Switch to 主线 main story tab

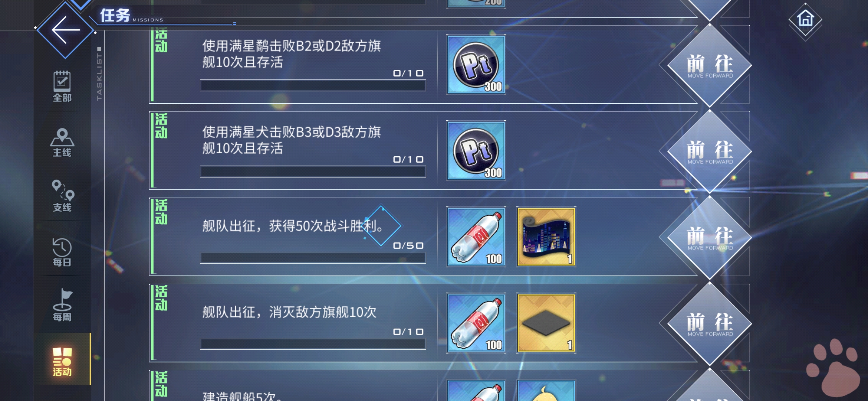62,142
